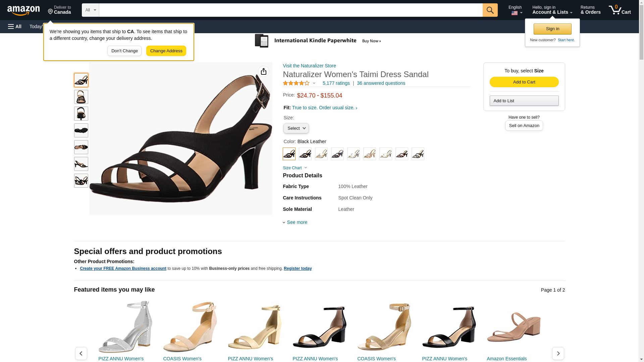
Task: Click next arrow in featured items carousel
Action: (558, 353)
